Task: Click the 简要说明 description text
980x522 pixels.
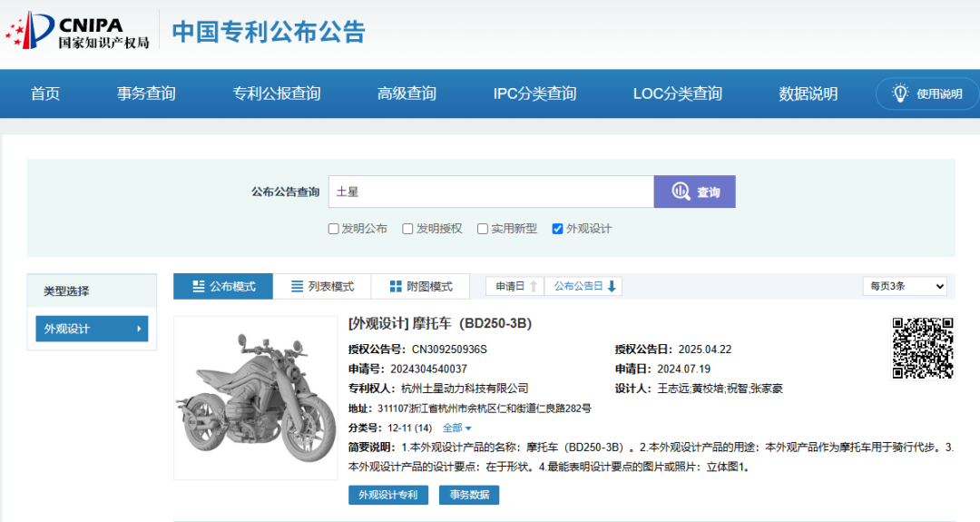Action: point(651,457)
